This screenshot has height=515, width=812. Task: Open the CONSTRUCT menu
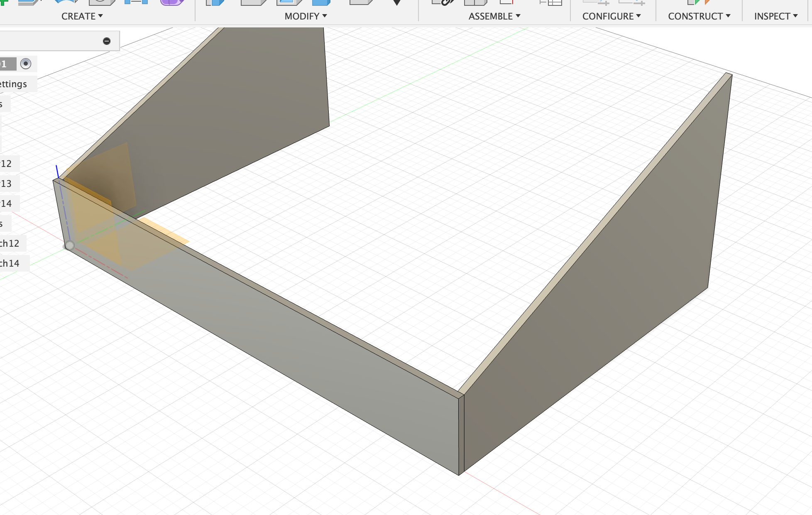[x=699, y=16]
